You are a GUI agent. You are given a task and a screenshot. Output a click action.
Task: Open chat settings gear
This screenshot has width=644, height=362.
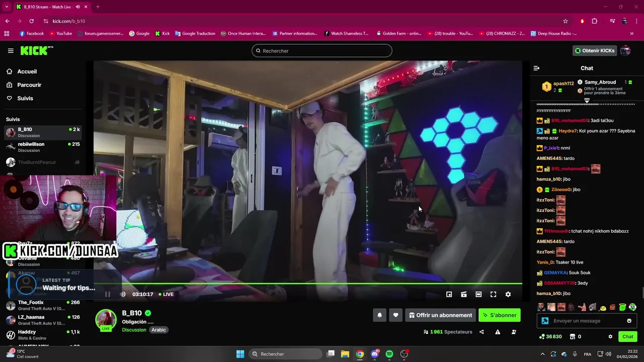tap(610, 336)
